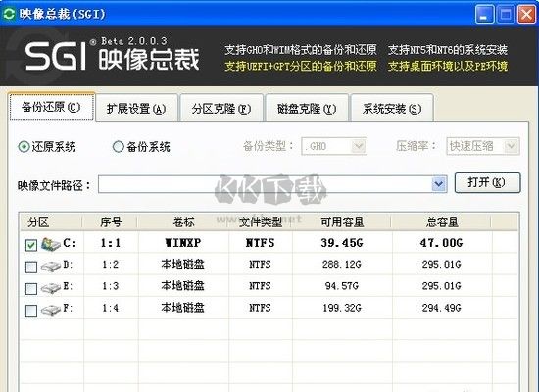Click the WINXP volume label cell
The height and width of the screenshot is (392, 539).
183,243
